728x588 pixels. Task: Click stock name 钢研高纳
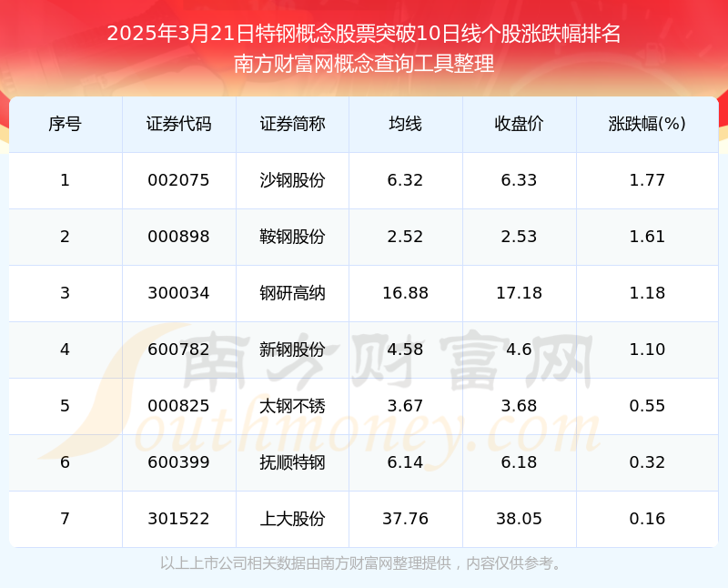(x=292, y=293)
